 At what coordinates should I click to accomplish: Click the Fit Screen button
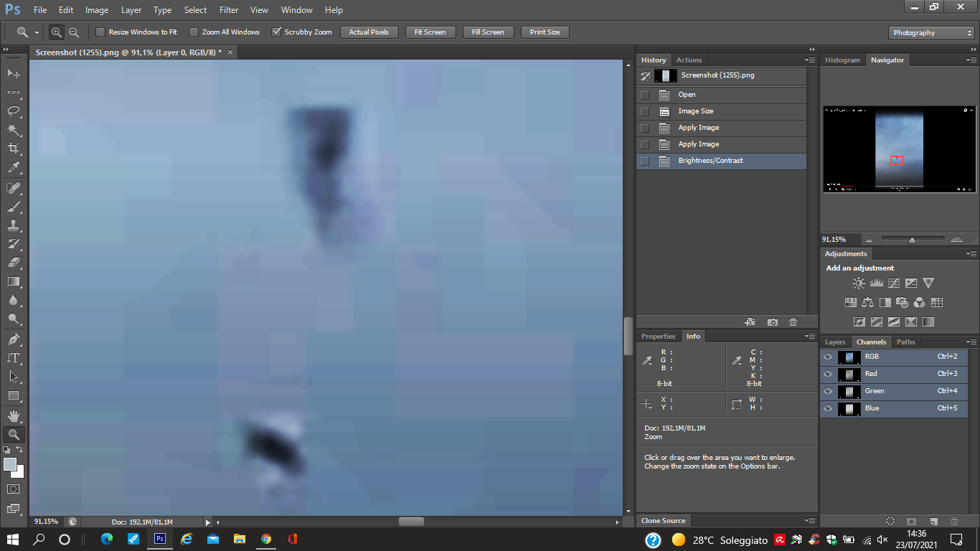(430, 32)
